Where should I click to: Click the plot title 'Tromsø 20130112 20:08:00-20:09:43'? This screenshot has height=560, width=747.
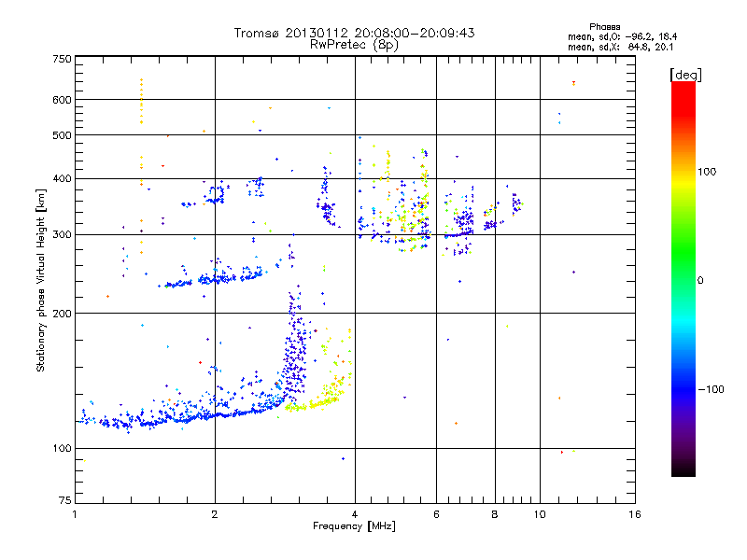(x=354, y=33)
